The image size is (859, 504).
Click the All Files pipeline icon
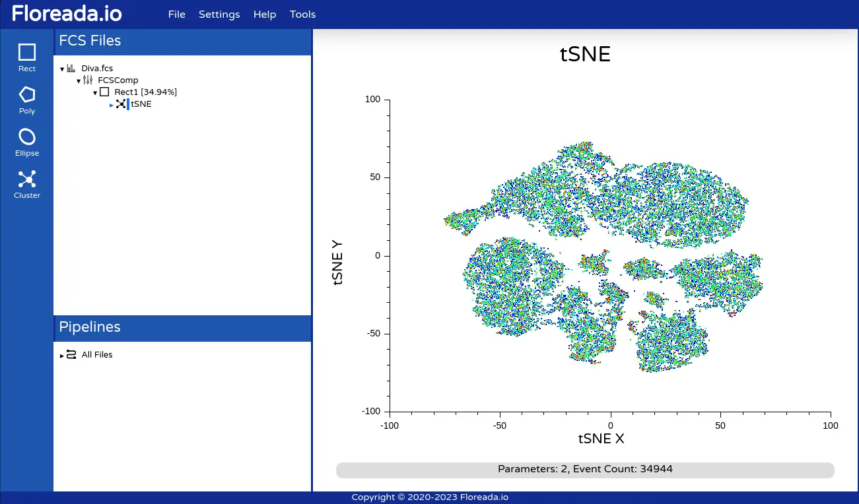click(71, 355)
